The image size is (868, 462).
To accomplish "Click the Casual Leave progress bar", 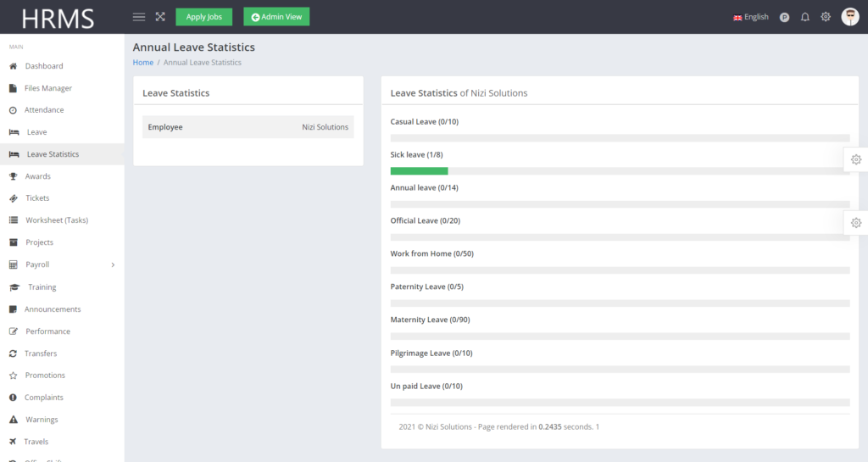I will pos(620,138).
